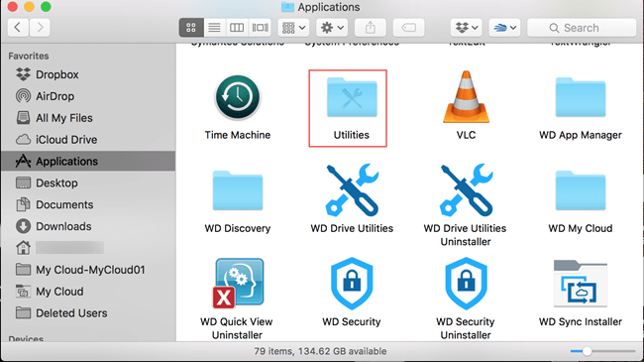Open the Utilities folder icon

pyautogui.click(x=352, y=97)
